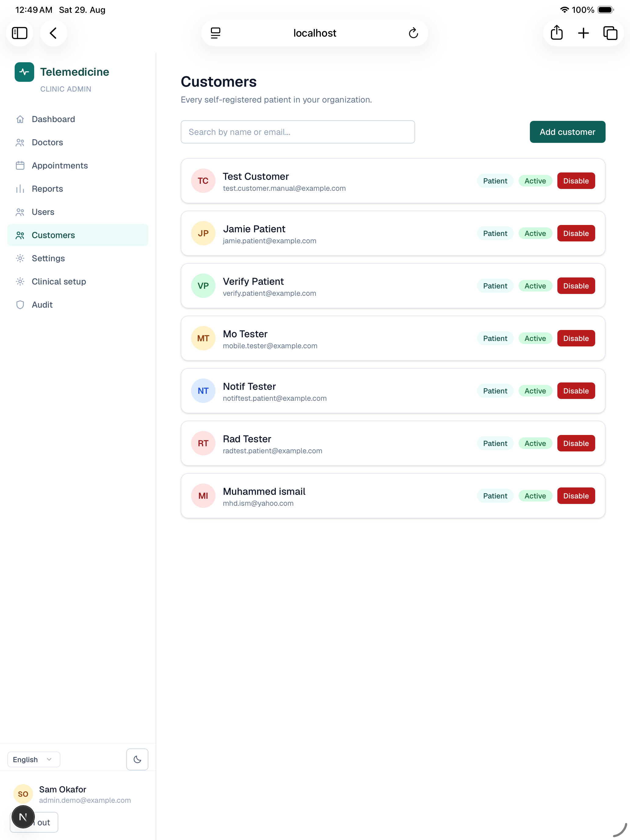Image resolution: width=630 pixels, height=840 pixels.
Task: Disable Rad Tester's account
Action: 576,443
